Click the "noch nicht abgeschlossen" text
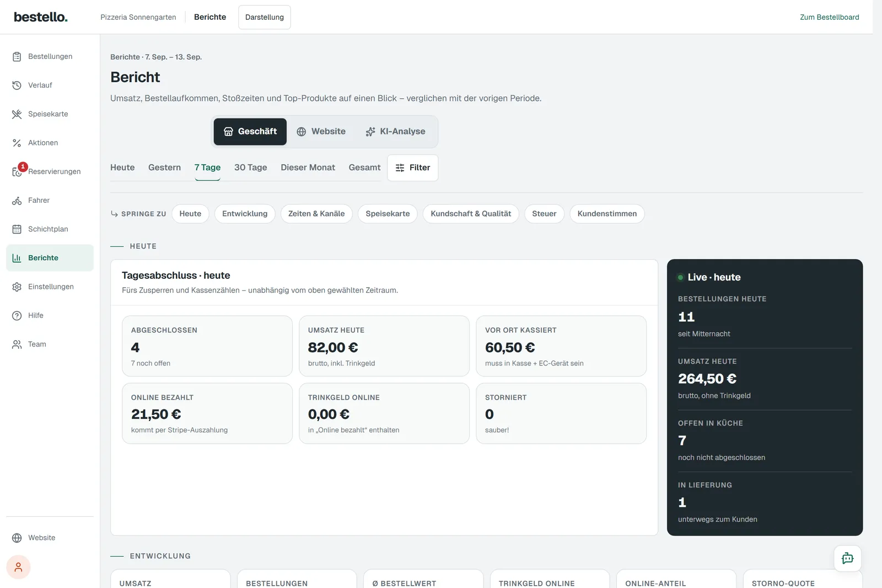The width and height of the screenshot is (882, 588). coord(722,458)
